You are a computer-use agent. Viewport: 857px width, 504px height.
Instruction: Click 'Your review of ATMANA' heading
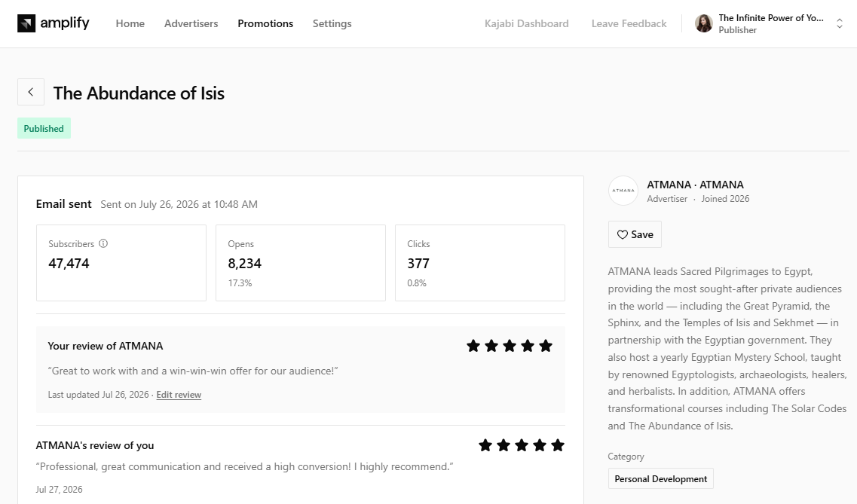coord(106,346)
